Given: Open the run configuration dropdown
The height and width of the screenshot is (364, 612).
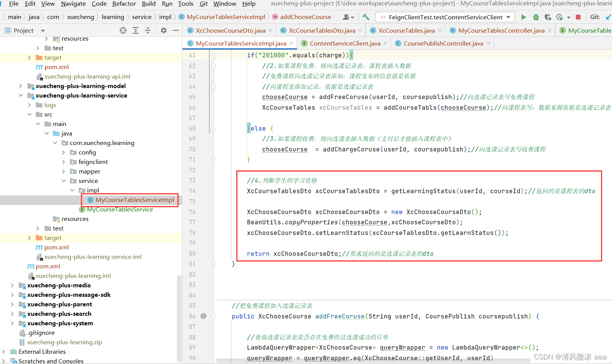Looking at the screenshot, I should [508, 17].
